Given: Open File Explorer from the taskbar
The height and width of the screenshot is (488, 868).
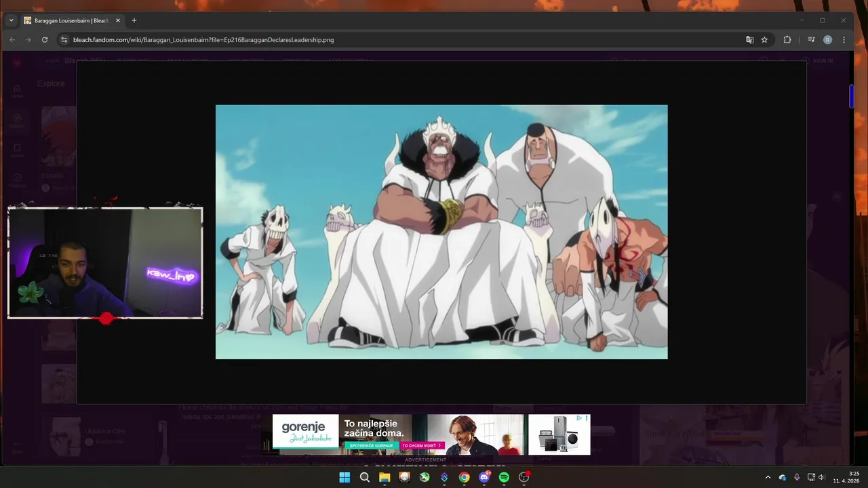Looking at the screenshot, I should click(384, 477).
